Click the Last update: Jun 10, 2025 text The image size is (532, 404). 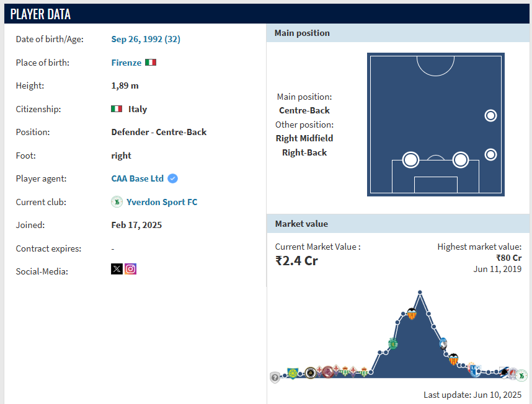click(x=472, y=395)
